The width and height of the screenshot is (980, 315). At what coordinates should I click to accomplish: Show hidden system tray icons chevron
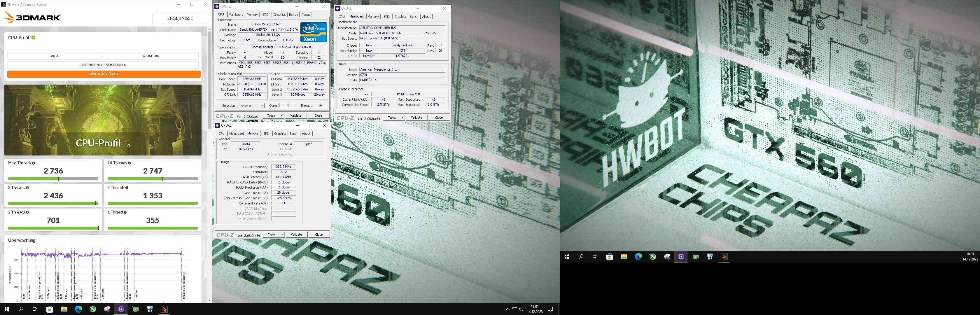pos(508,309)
